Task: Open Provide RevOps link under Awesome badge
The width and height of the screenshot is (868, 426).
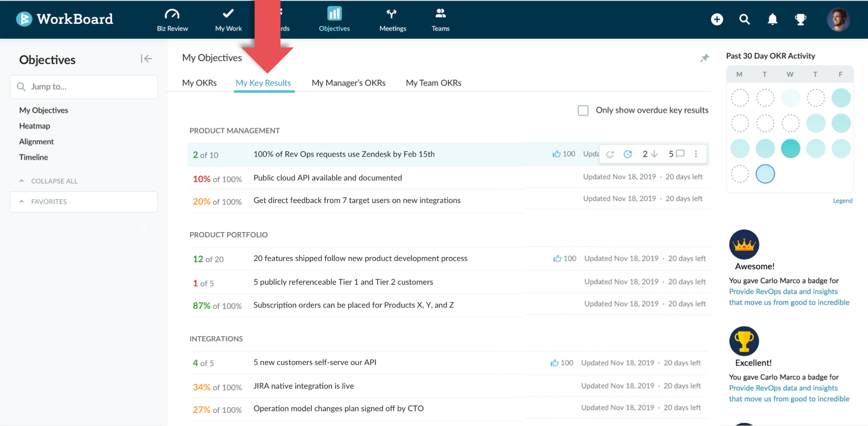Action: [789, 297]
